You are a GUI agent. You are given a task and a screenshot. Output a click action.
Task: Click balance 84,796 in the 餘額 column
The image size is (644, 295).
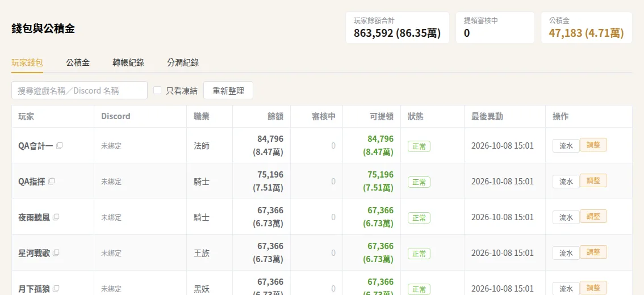pos(270,138)
